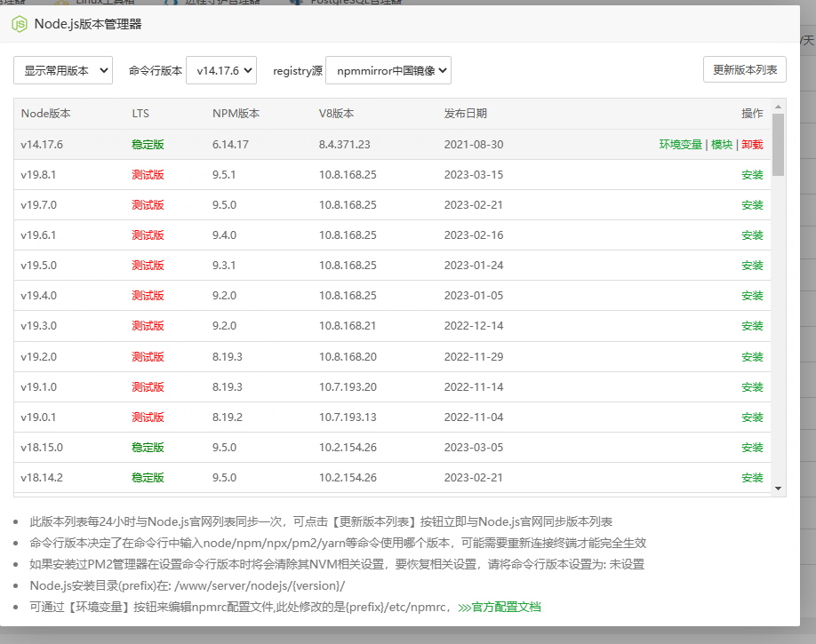Click V8 version 10.8.168.20 cell
This screenshot has height=644, width=816.
[x=348, y=357]
